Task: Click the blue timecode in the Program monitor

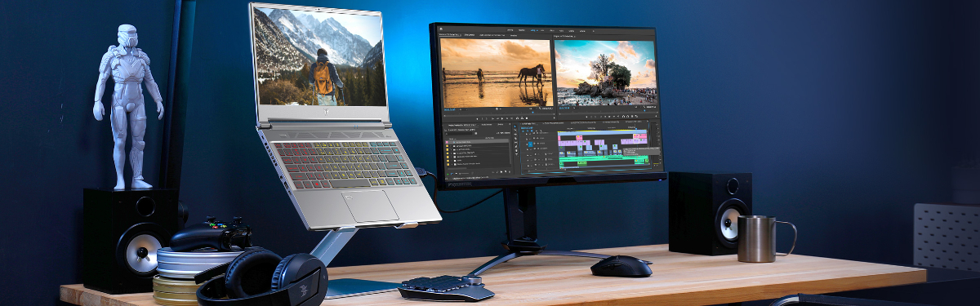Action: click(x=564, y=108)
